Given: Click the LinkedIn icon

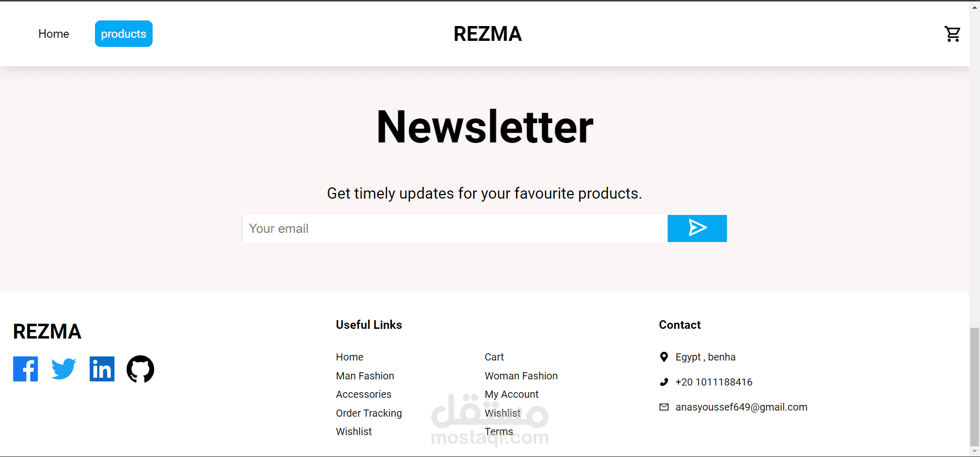Looking at the screenshot, I should point(102,369).
